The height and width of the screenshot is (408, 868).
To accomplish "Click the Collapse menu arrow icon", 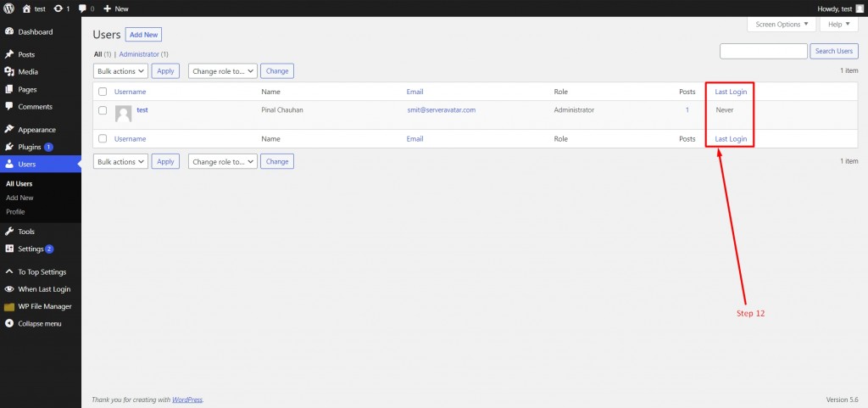I will click(x=8, y=324).
